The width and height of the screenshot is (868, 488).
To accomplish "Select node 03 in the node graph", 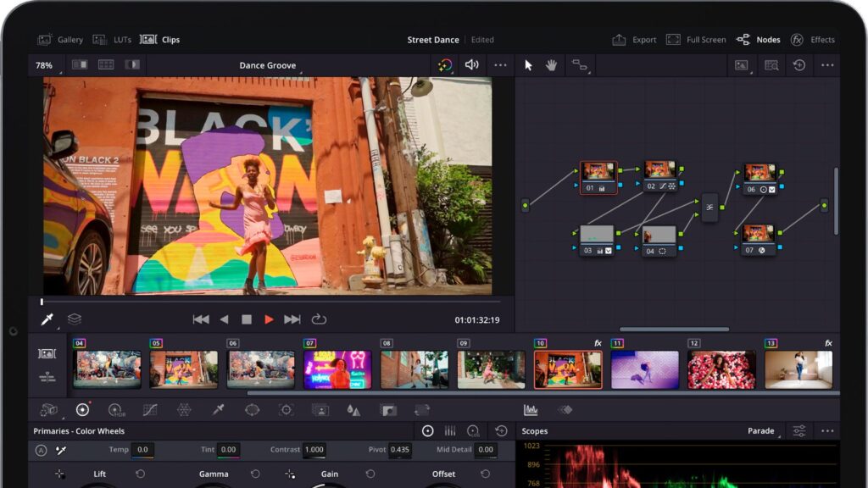I will (x=597, y=240).
